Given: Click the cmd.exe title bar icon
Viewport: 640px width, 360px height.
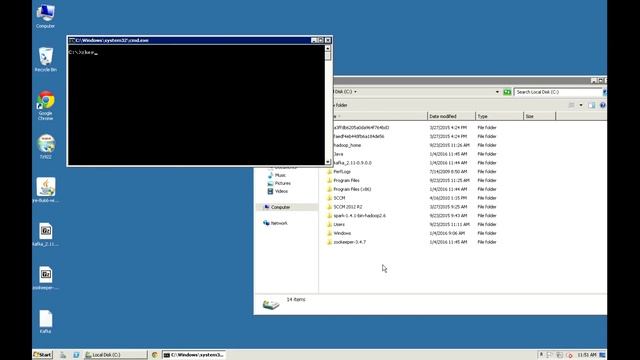Looking at the screenshot, I should click(72, 40).
